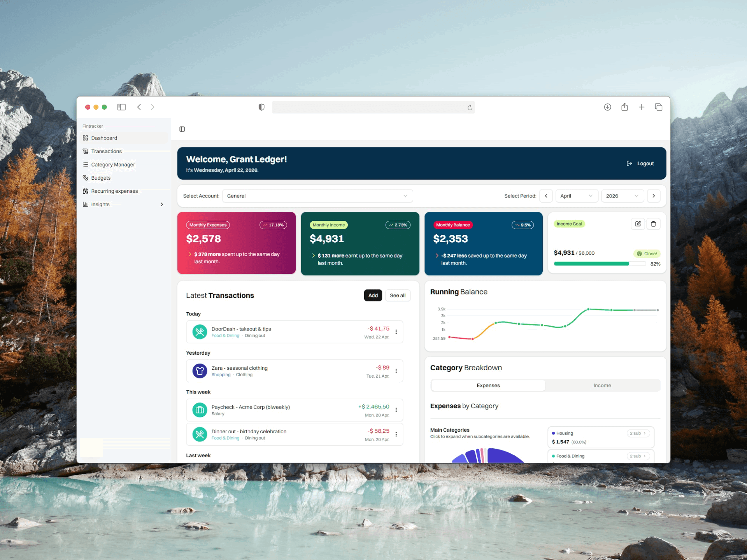Open Paycheck transaction three-dot menu
This screenshot has width=747, height=560.
[x=396, y=410]
